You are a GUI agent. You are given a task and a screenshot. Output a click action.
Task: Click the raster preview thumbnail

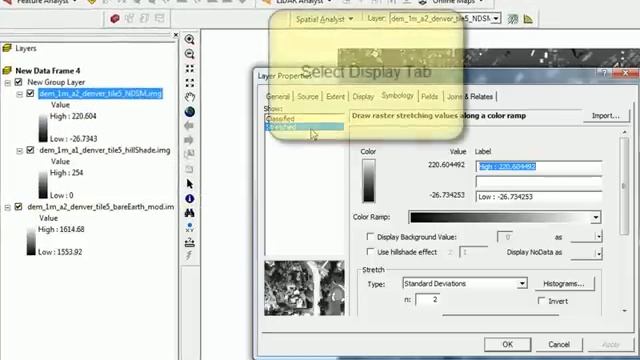click(x=304, y=288)
